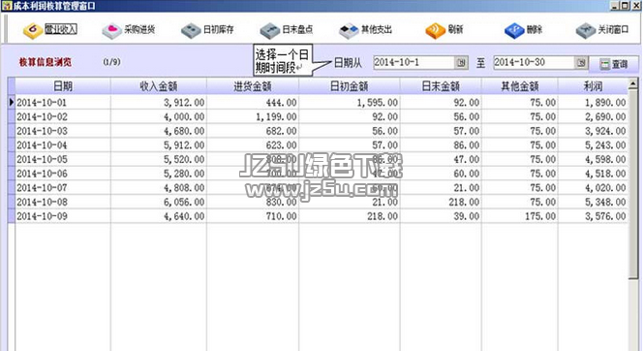644x351 pixels.
Task: Click the 核算信息浏览 heading label
Action: pos(46,62)
